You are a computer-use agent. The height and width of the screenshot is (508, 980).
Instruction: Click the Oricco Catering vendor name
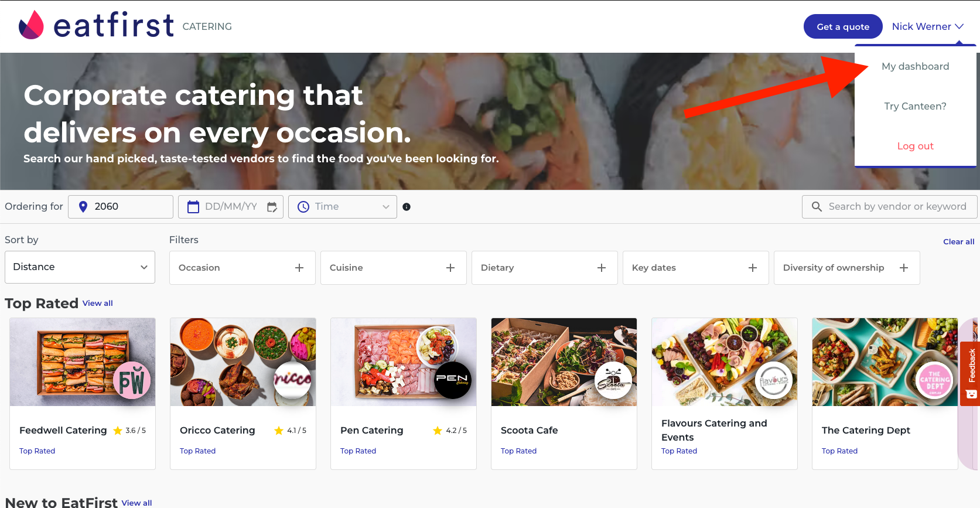217,430
